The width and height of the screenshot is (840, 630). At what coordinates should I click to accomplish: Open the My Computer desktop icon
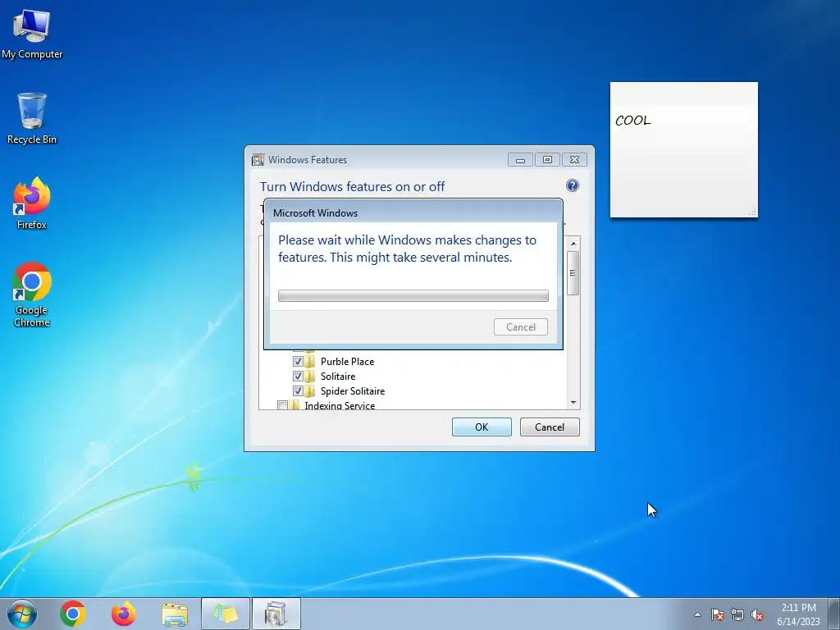click(x=32, y=34)
